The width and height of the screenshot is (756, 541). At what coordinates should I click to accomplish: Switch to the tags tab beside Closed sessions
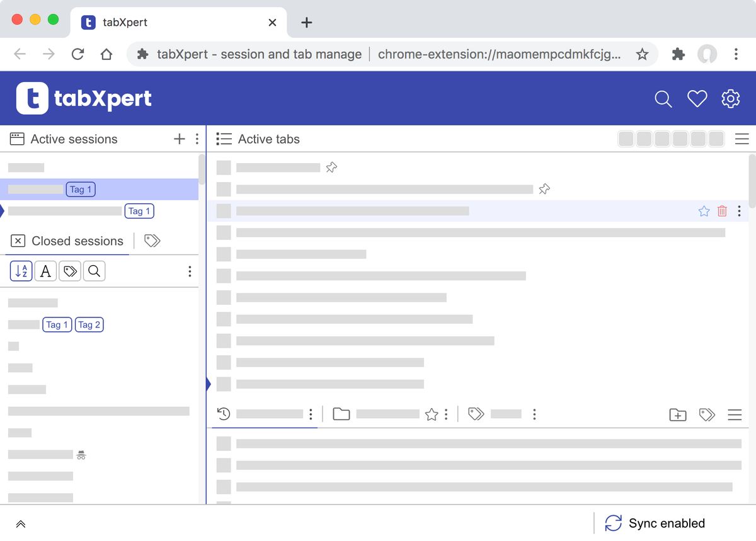click(x=152, y=241)
